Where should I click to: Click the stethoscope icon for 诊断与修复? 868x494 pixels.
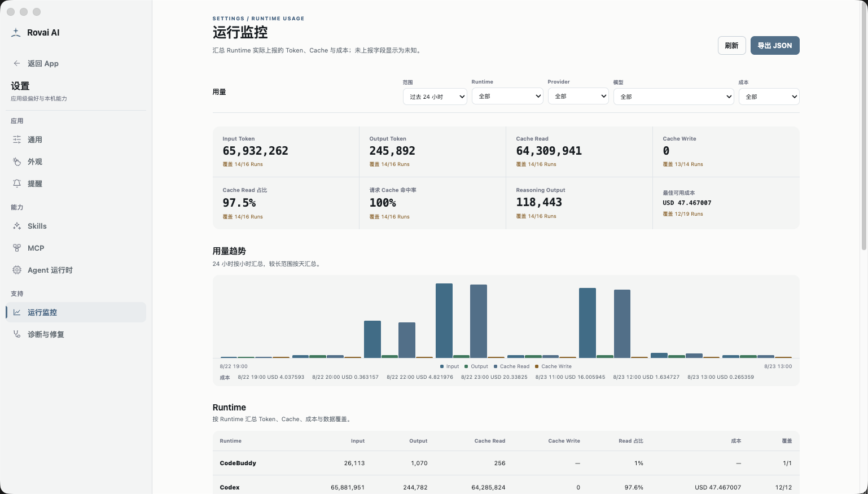point(17,334)
